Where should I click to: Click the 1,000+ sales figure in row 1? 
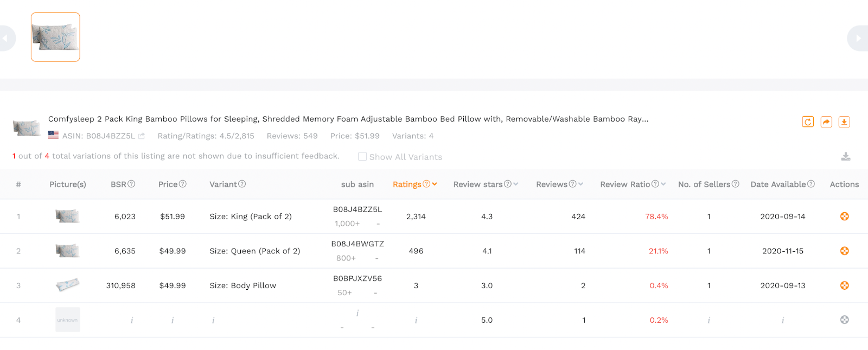pyautogui.click(x=347, y=224)
